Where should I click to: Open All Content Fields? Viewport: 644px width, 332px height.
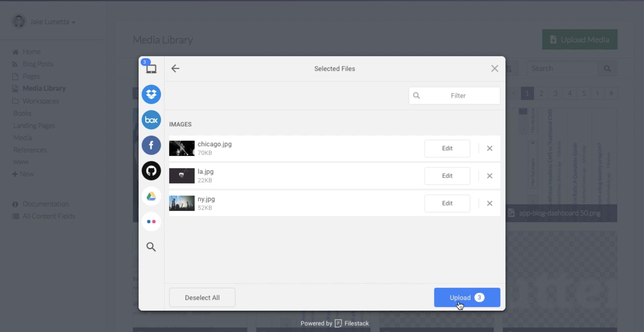click(x=49, y=216)
